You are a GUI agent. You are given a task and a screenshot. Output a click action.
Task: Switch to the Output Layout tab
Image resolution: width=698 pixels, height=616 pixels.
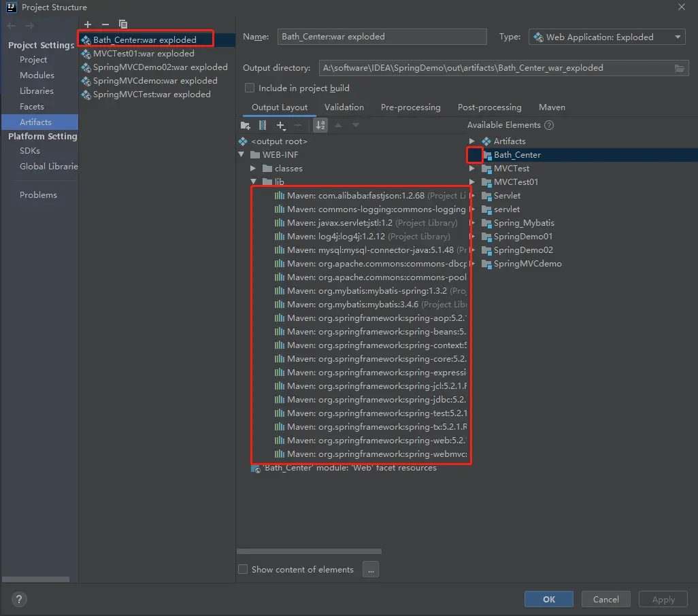tap(280, 107)
